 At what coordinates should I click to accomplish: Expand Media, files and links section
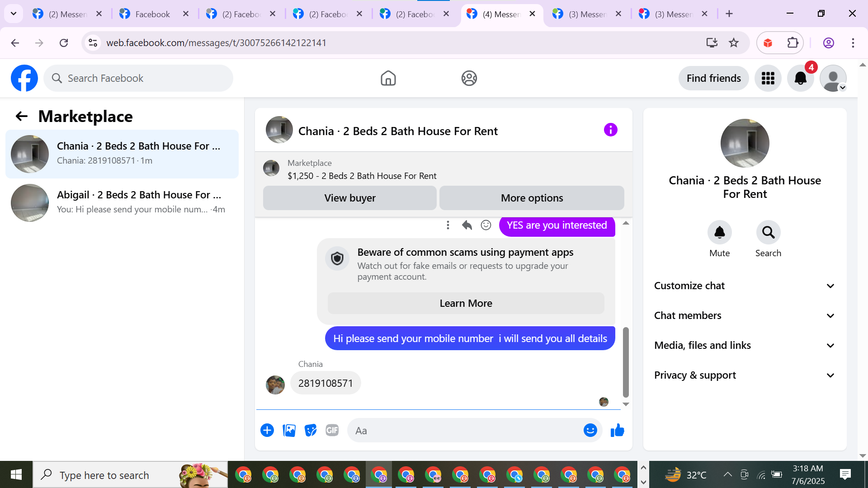pyautogui.click(x=744, y=345)
